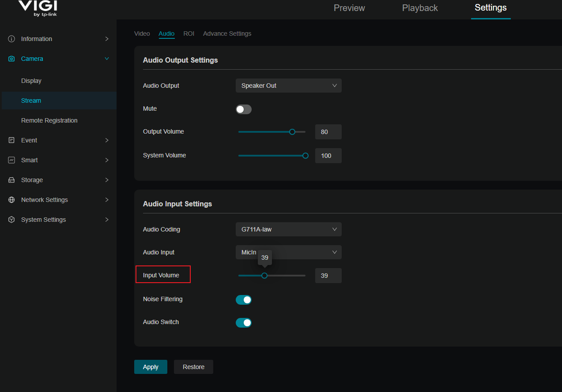
Task: Switch to the Preview tab
Action: point(349,8)
